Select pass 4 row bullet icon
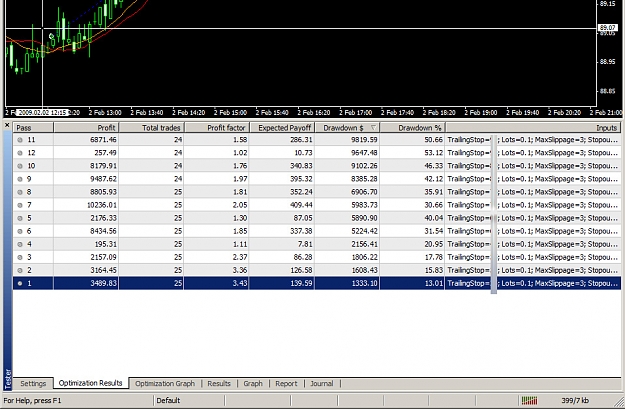Viewport: 625px width, 409px height. (x=20, y=244)
